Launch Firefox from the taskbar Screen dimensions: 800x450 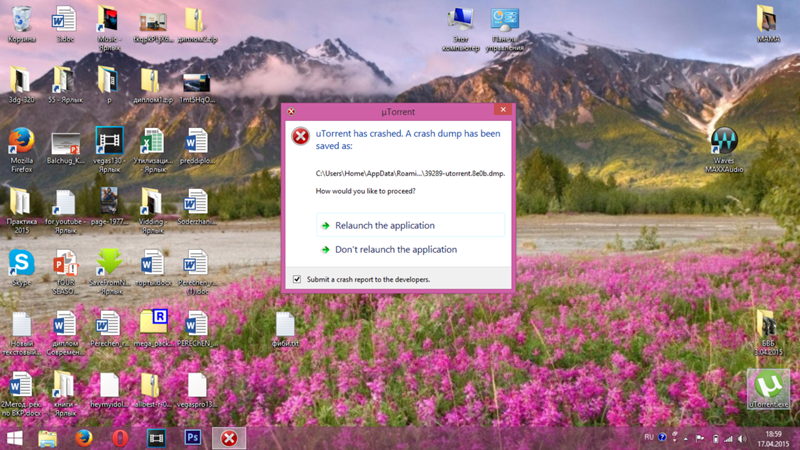coord(84,438)
